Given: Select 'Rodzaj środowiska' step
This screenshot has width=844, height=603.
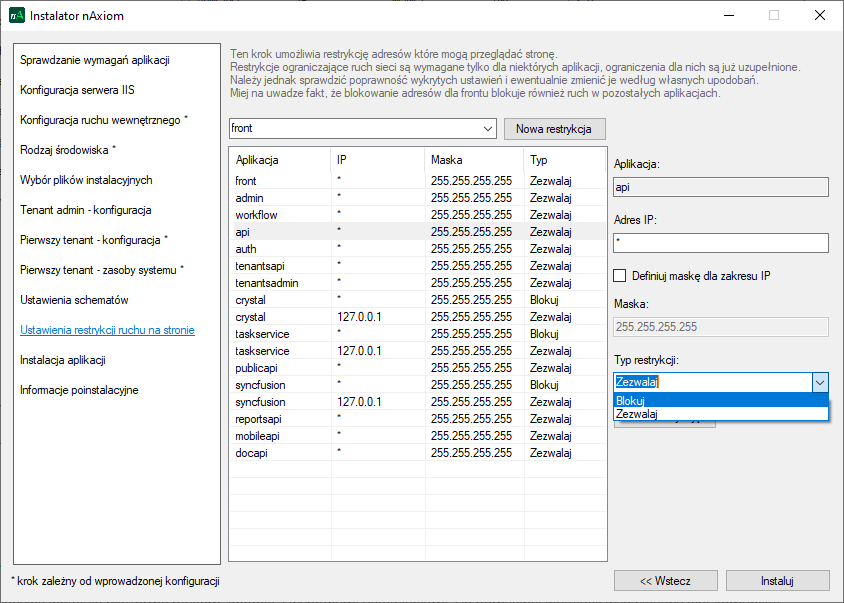Looking at the screenshot, I should pos(68,150).
